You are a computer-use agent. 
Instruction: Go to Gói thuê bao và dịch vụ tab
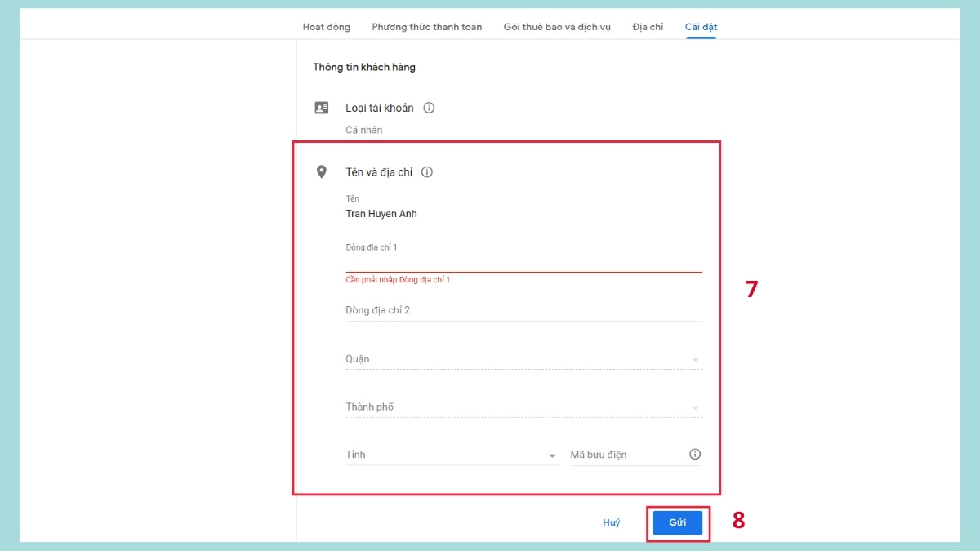click(x=557, y=27)
